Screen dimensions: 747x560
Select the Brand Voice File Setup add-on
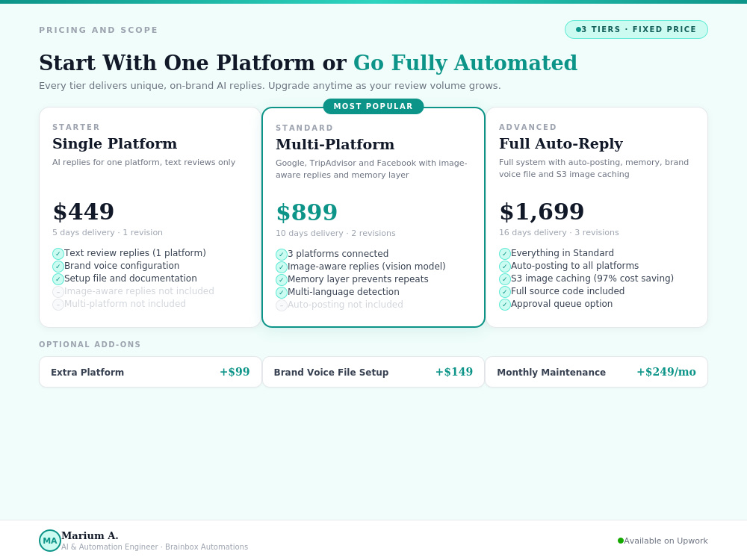[x=373, y=372]
